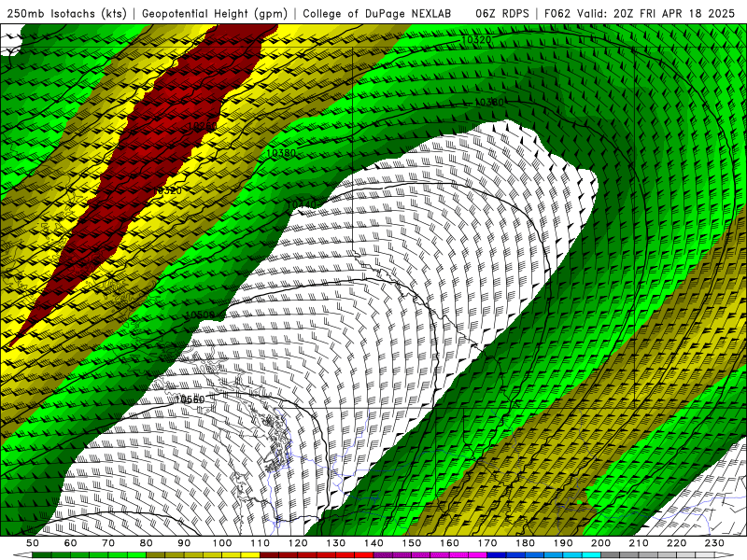The image size is (747, 560).
Task: Click the 180 kt colorbar label
Action: pos(526,543)
